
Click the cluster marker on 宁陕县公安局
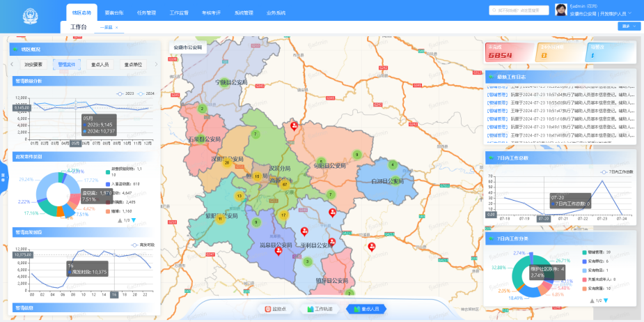(x=202, y=109)
